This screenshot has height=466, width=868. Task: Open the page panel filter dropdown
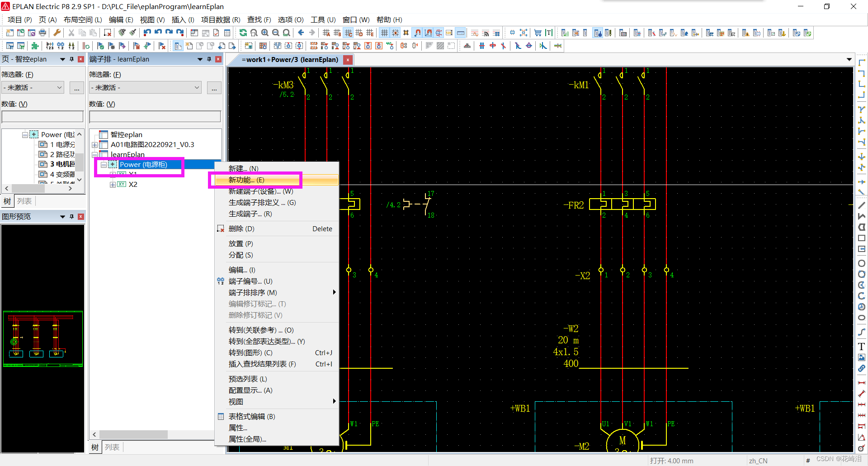(x=33, y=88)
